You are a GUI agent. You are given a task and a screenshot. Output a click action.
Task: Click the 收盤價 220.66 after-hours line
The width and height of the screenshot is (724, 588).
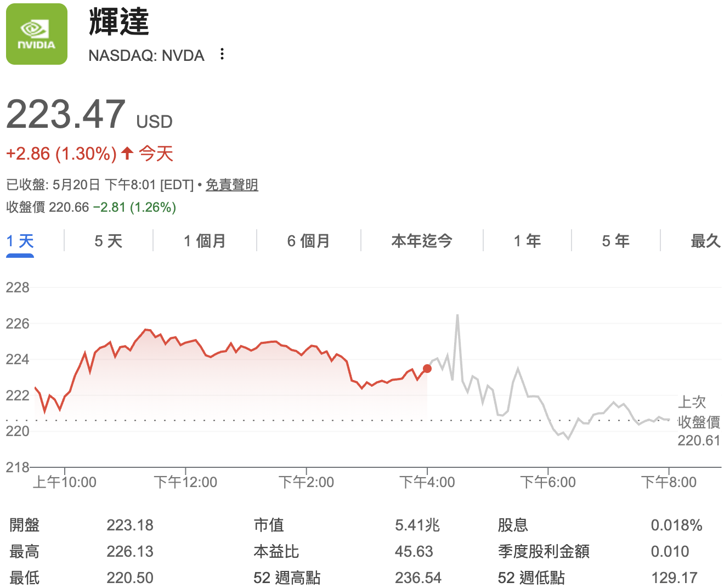91,207
